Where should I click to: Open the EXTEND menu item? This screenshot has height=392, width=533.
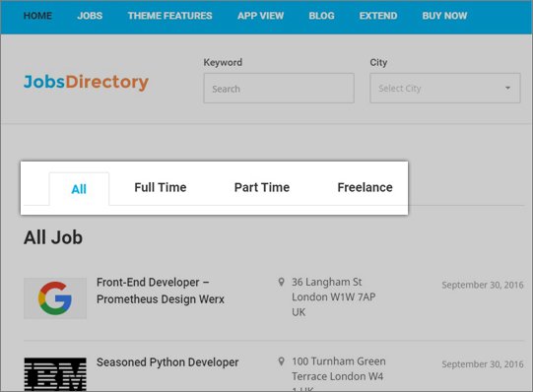(378, 16)
